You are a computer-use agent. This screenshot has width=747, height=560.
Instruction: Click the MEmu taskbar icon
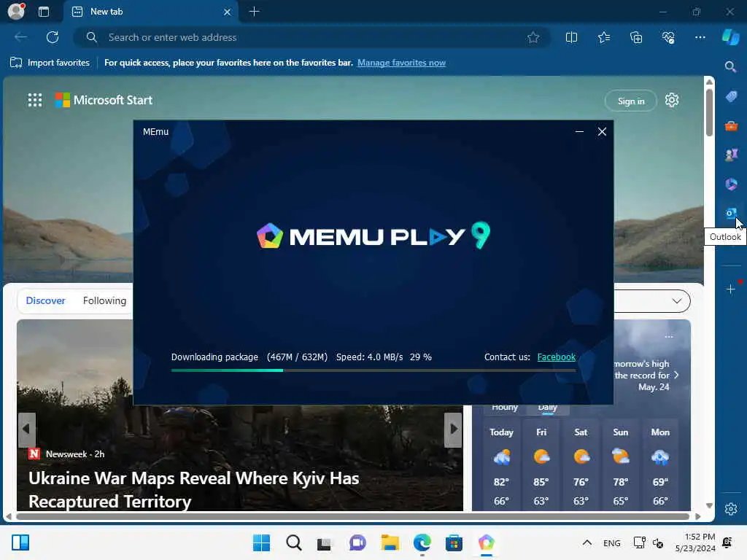pos(486,542)
